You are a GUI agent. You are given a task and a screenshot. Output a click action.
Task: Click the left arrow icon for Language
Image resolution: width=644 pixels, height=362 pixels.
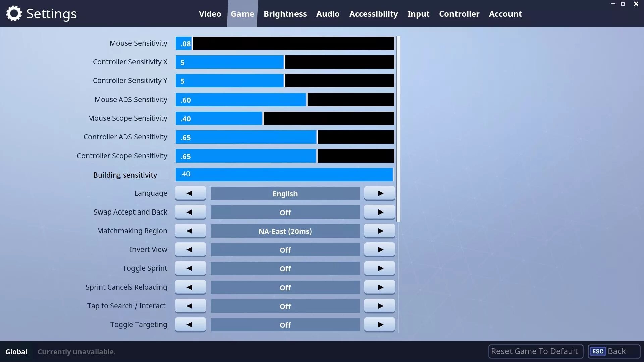(x=190, y=193)
